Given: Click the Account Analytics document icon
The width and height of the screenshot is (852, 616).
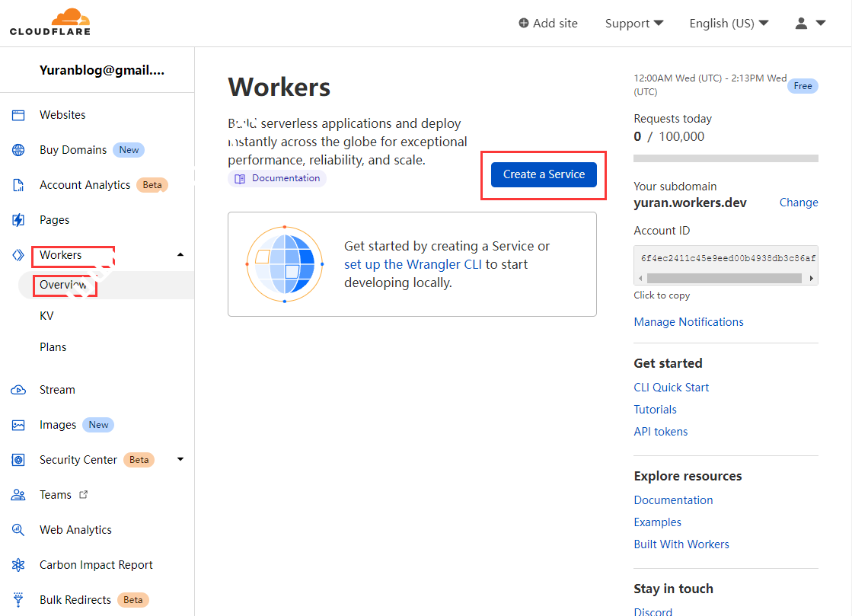Looking at the screenshot, I should tap(18, 185).
